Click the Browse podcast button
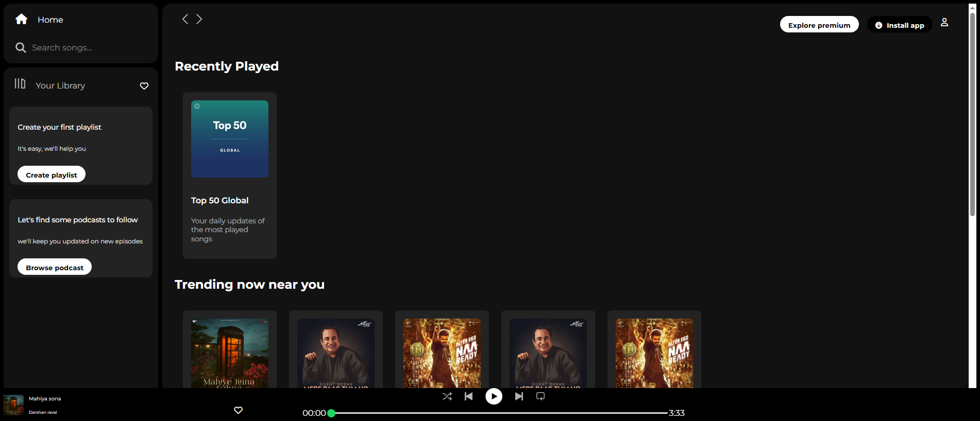980x421 pixels. point(55,267)
